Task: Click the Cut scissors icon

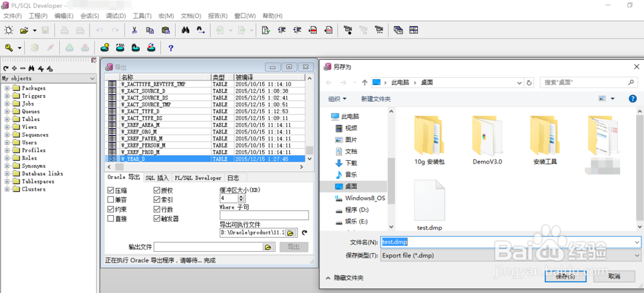Action: (x=135, y=30)
